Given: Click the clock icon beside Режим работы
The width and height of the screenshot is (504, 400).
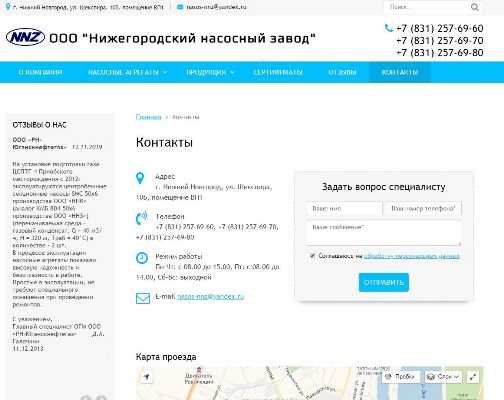Looking at the screenshot, I should [x=142, y=258].
